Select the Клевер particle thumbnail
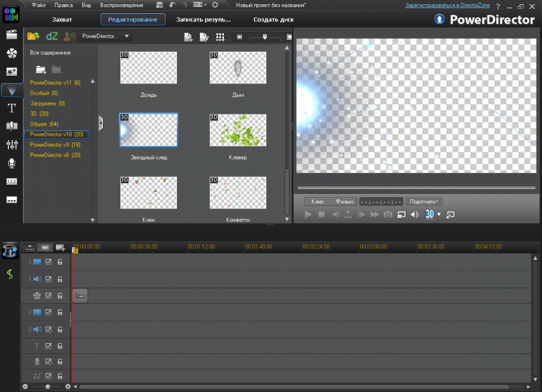This screenshot has height=392, width=542. pos(238,130)
